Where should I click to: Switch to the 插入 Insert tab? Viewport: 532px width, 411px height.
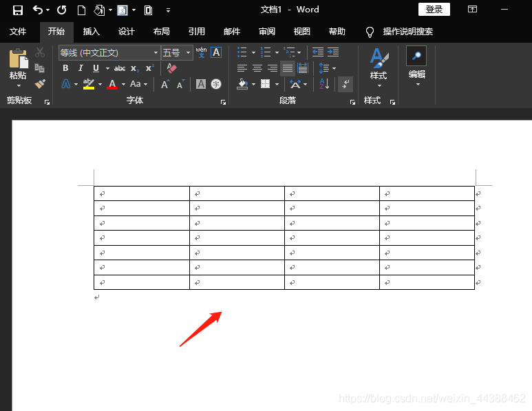92,32
